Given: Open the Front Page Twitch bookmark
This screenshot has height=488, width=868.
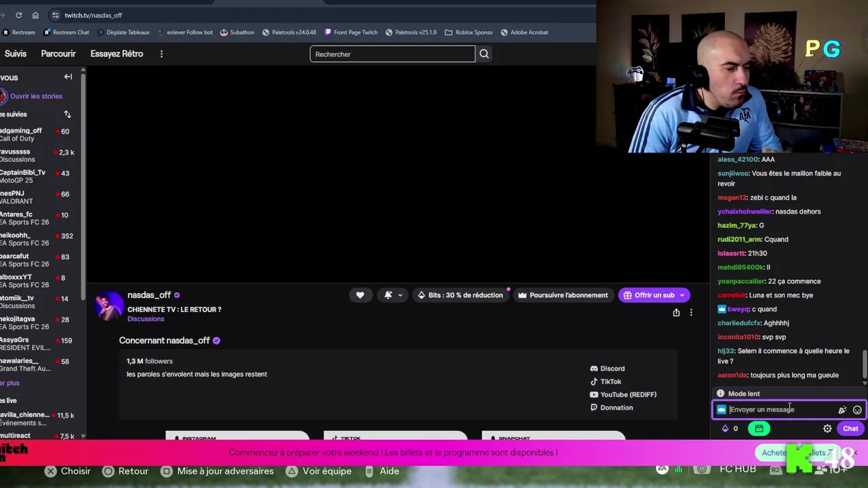Looking at the screenshot, I should tap(351, 32).
